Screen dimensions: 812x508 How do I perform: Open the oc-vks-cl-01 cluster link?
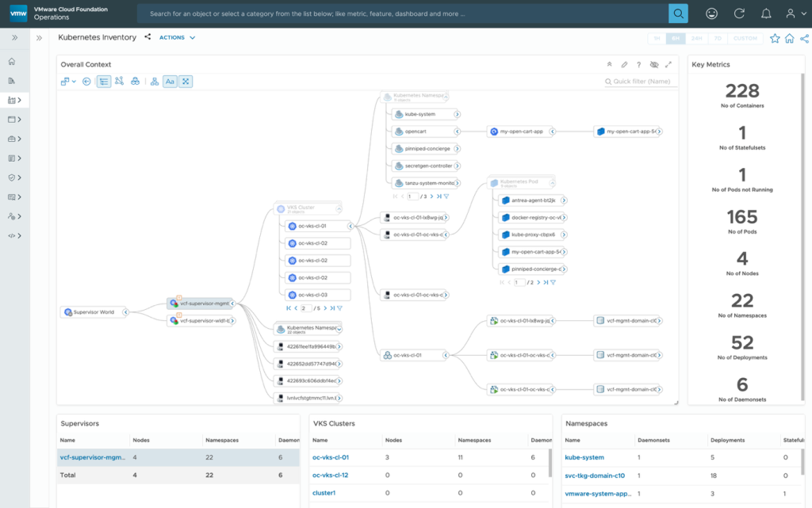(x=331, y=457)
